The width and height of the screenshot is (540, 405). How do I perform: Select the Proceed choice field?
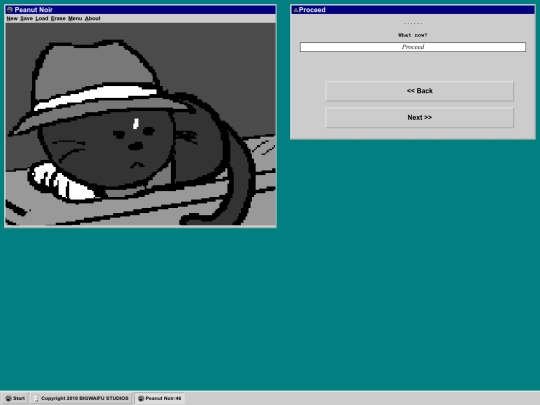click(x=413, y=47)
